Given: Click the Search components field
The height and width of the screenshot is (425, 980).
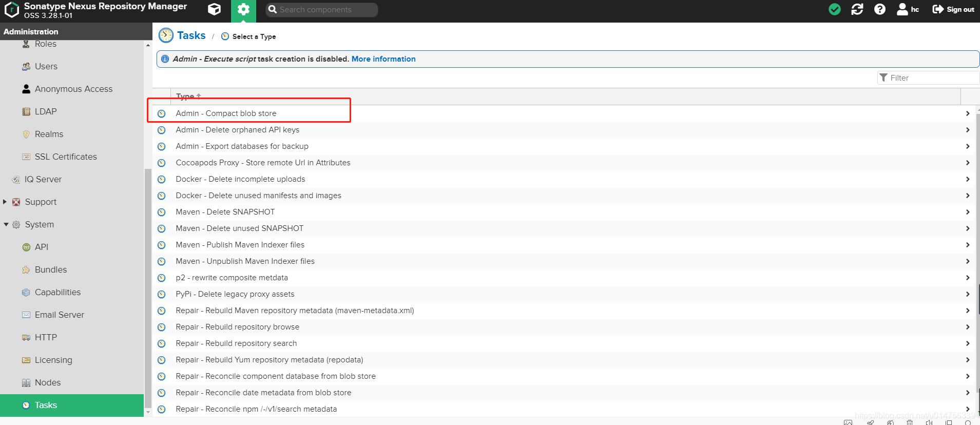Looking at the screenshot, I should pyautogui.click(x=322, y=10).
